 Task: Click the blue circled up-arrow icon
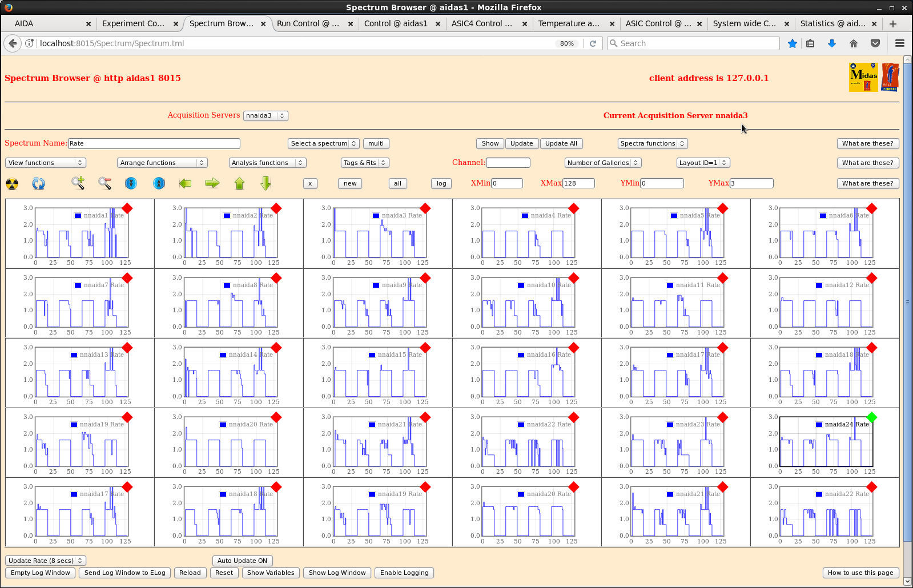point(159,183)
